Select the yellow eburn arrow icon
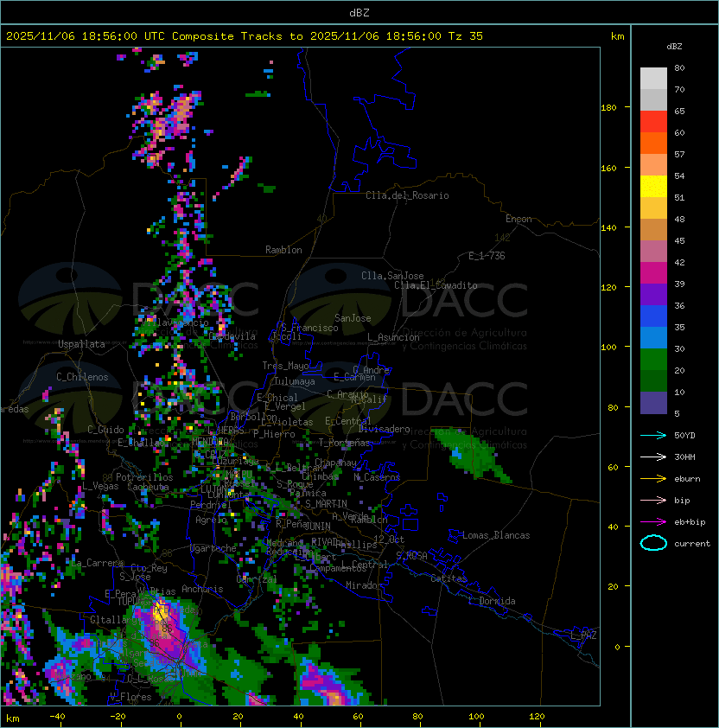The image size is (719, 728). point(653,479)
